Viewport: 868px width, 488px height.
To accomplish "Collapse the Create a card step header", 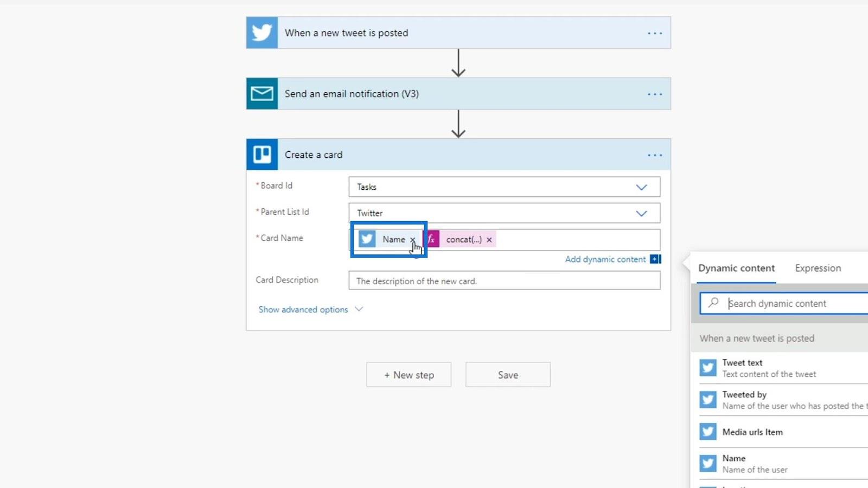I will [x=458, y=155].
